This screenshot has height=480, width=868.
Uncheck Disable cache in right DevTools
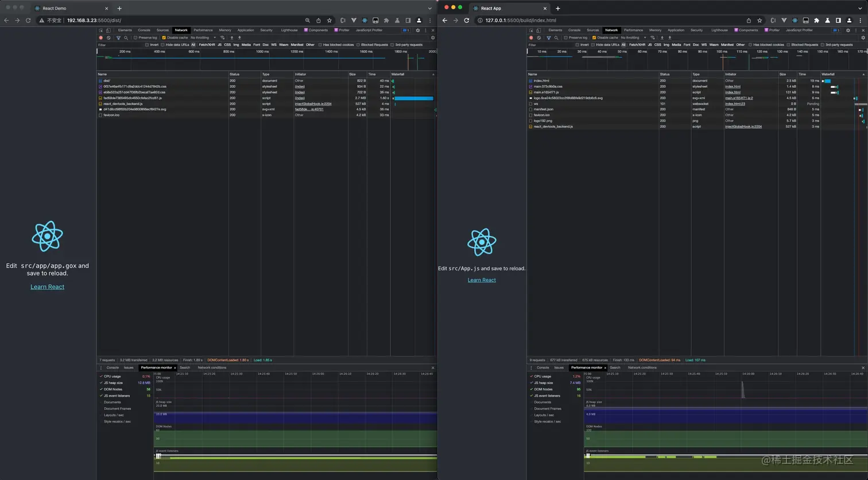click(594, 38)
